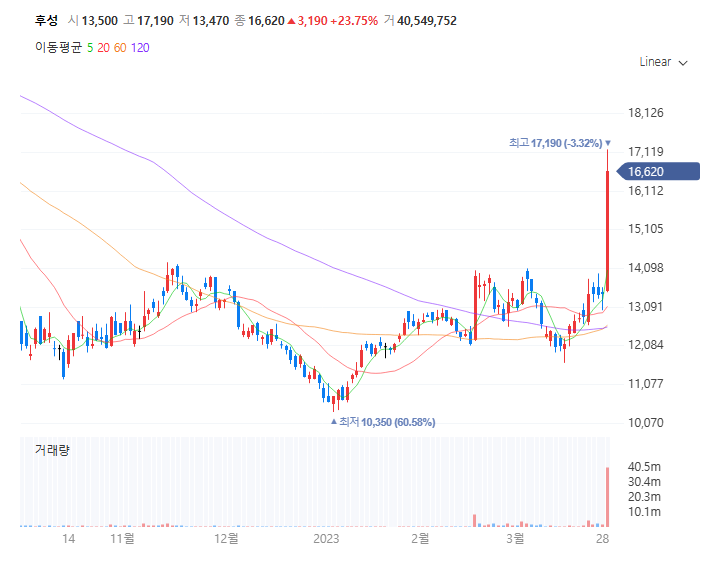The width and height of the screenshot is (710, 561).
Task: Click the current price tag 16,620
Action: [x=658, y=172]
